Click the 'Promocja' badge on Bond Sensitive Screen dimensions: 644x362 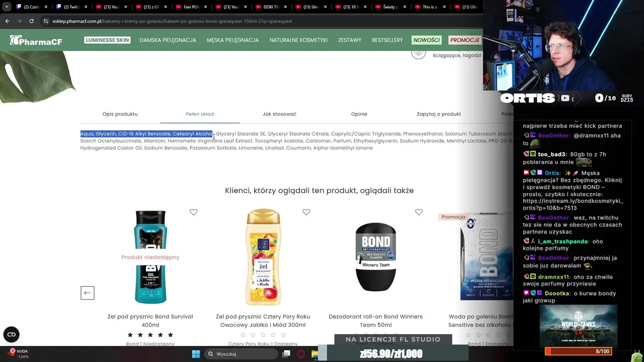[x=453, y=217]
